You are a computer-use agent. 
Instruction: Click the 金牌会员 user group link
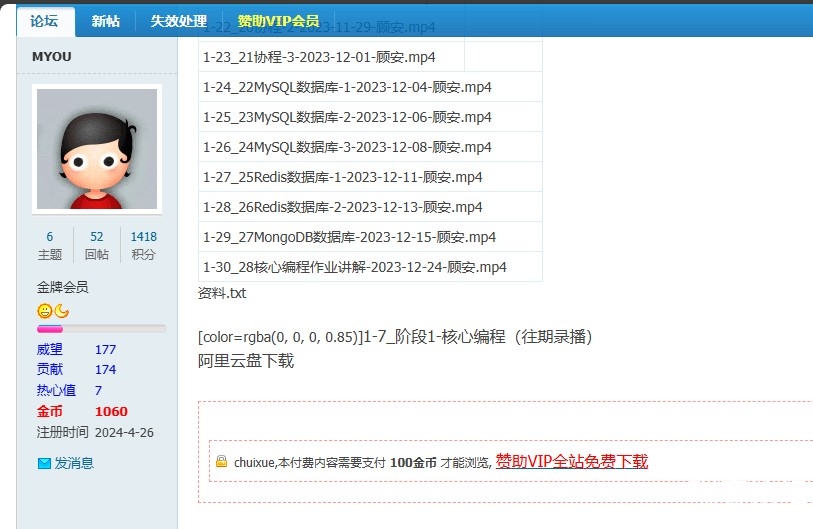(63, 287)
